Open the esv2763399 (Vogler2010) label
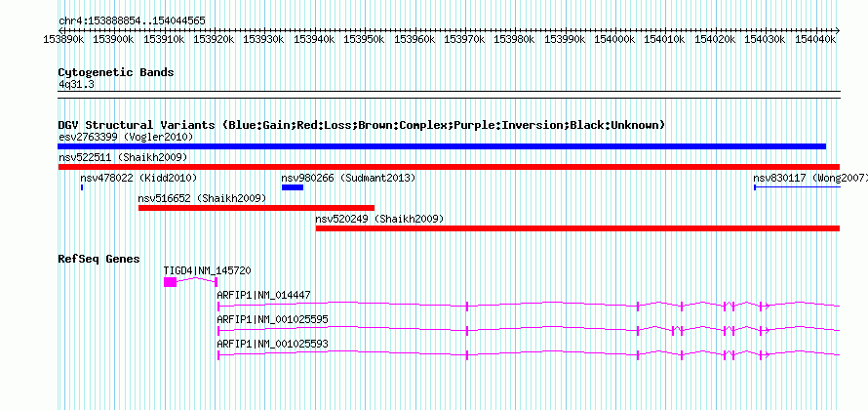Screen dimensions: 868x410 (126, 137)
